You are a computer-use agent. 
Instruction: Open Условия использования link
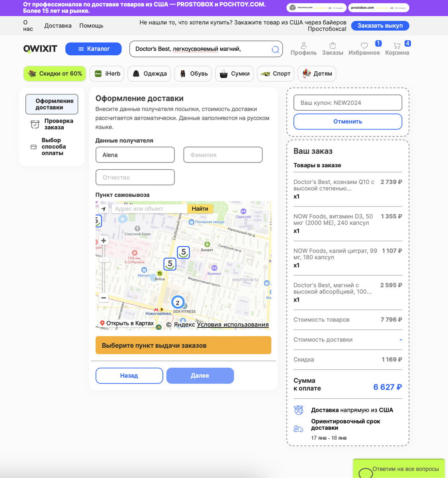click(233, 325)
